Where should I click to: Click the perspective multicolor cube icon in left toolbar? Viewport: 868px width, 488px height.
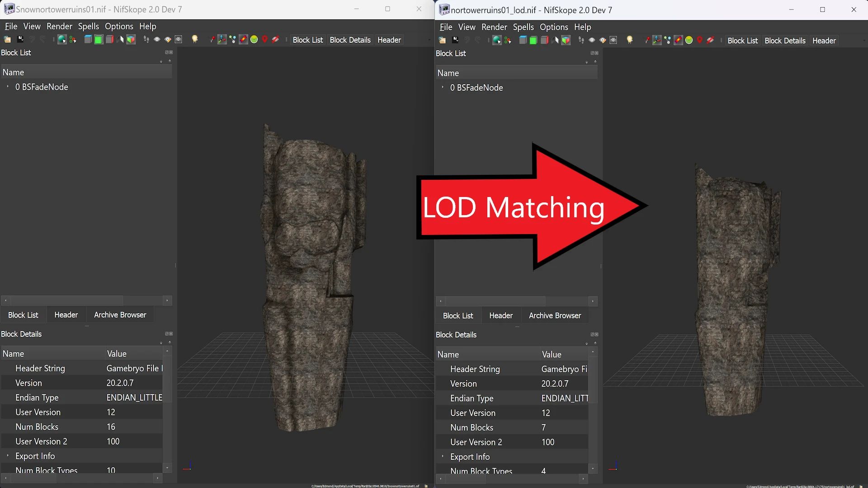(131, 39)
